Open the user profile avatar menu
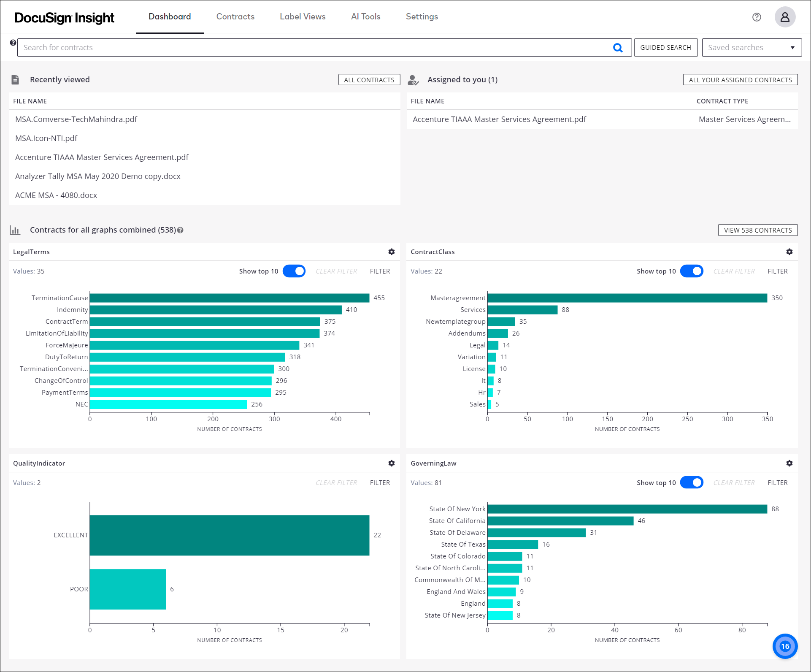This screenshot has width=811, height=672. click(x=785, y=17)
